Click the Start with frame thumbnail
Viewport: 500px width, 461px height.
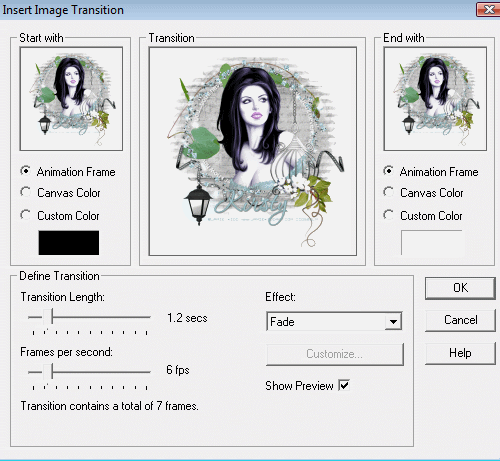point(71,99)
